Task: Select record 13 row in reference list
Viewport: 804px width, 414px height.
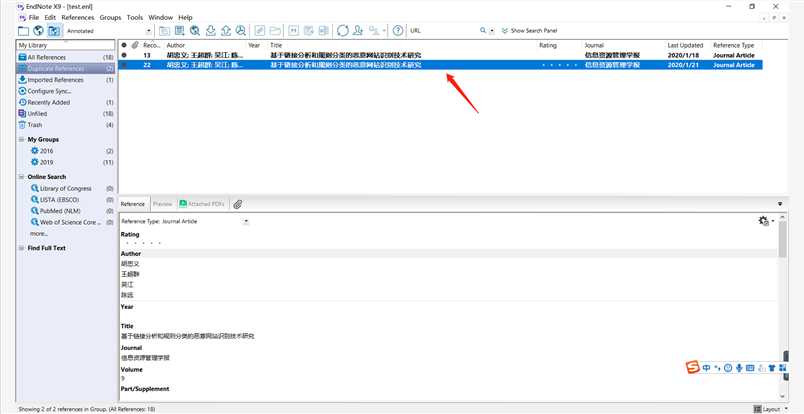Action: pos(440,55)
